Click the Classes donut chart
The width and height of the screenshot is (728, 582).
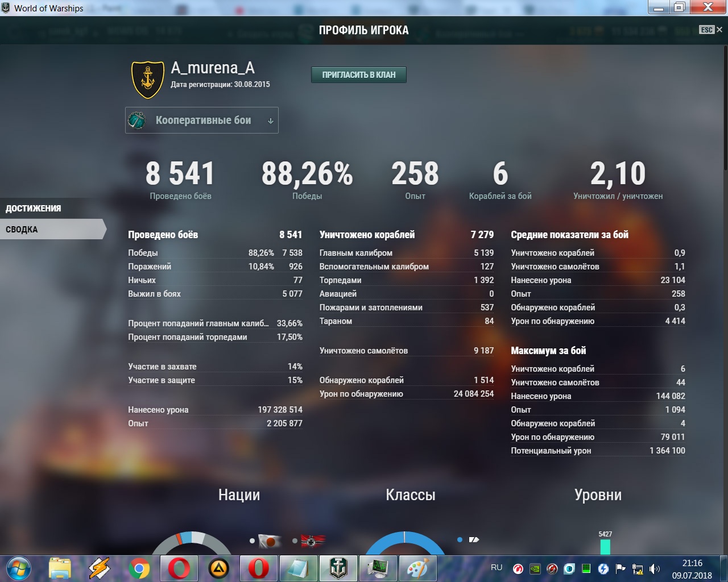coord(404,543)
